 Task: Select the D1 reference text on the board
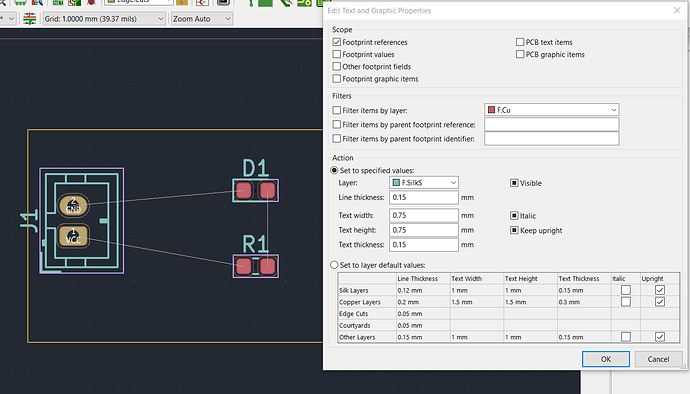pyautogui.click(x=255, y=168)
